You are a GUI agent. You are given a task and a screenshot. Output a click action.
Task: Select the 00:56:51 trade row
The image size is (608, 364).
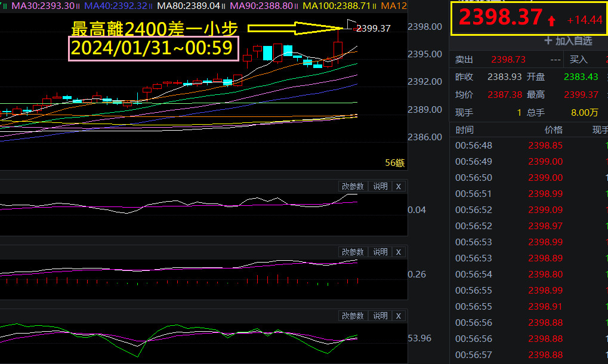(529, 193)
